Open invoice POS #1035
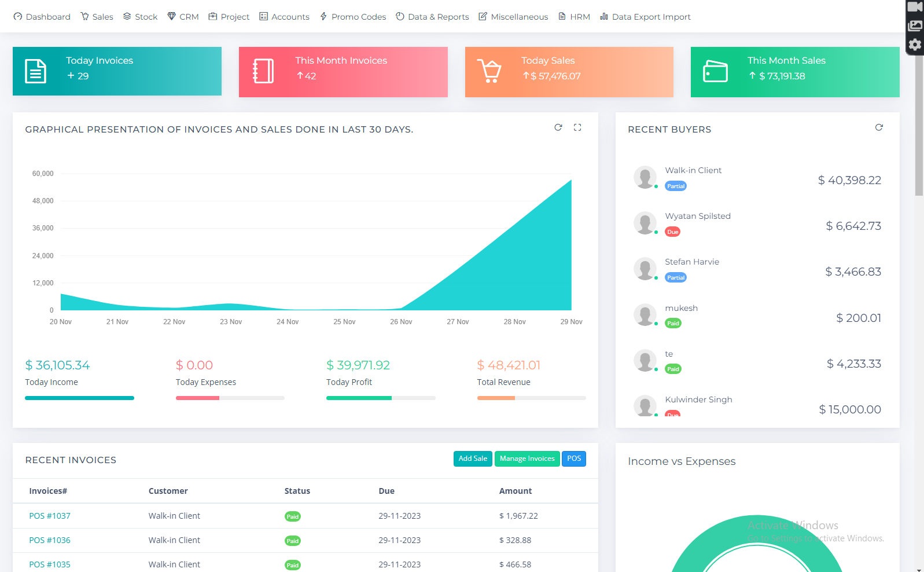 (x=50, y=564)
